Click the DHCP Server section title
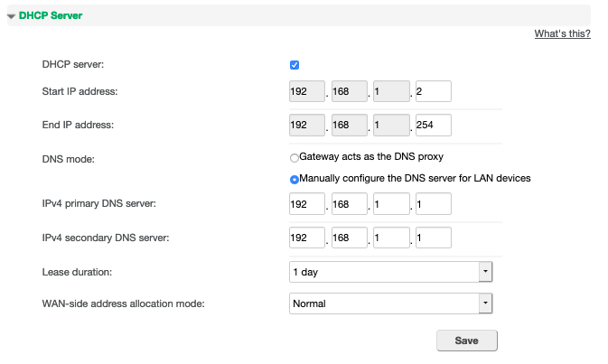Viewport: 608px width, 364px height. (x=51, y=15)
